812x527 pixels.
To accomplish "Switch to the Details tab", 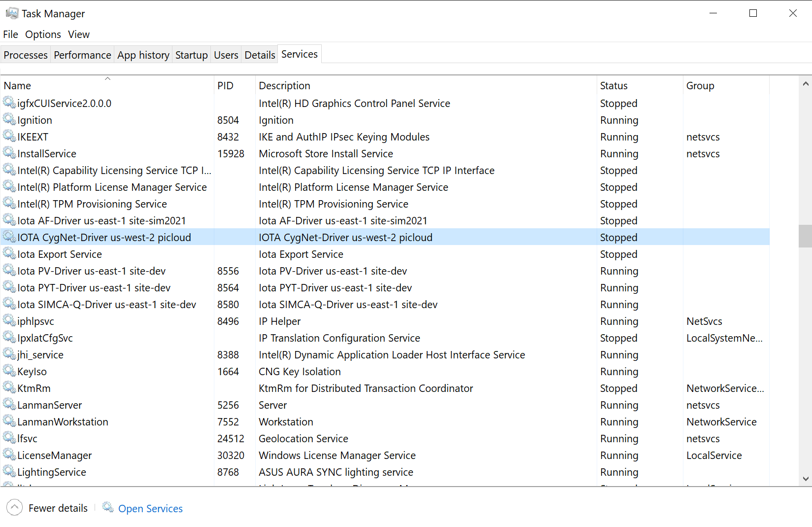I will click(x=260, y=55).
